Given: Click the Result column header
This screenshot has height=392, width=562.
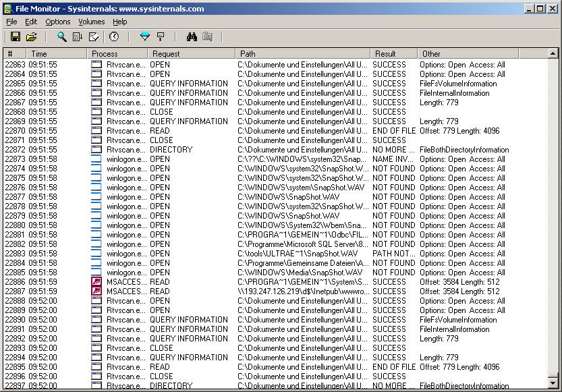Looking at the screenshot, I should click(394, 54).
